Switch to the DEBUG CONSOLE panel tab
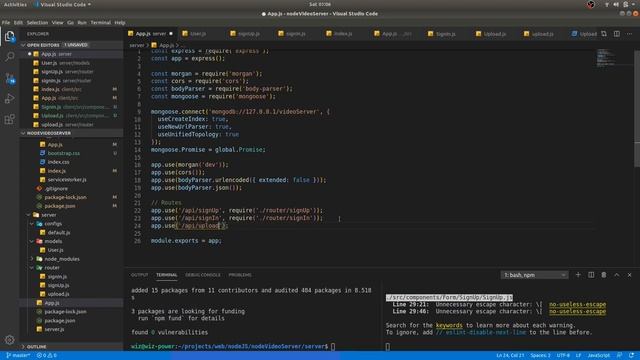 (203, 275)
